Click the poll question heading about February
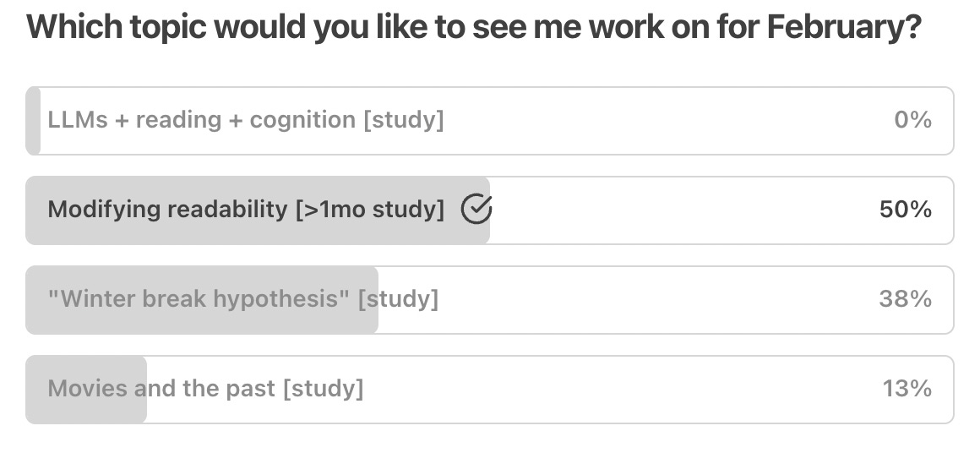Viewport: 980px width, 453px height. coord(474,26)
